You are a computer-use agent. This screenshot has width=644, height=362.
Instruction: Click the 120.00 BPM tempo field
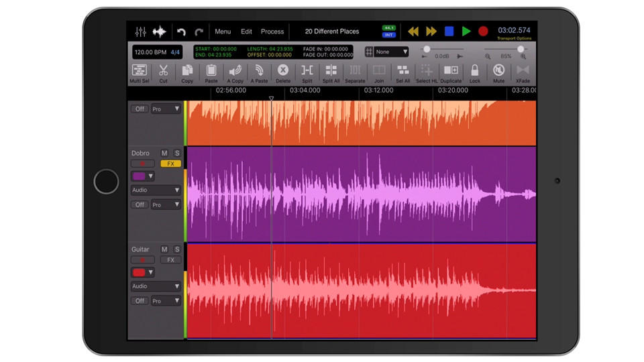coord(150,52)
